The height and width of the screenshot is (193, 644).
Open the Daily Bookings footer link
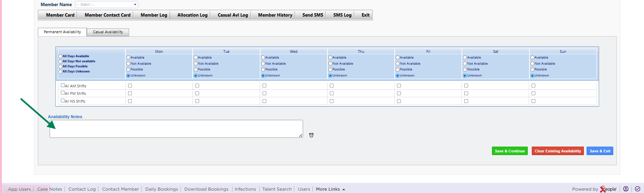click(x=162, y=189)
